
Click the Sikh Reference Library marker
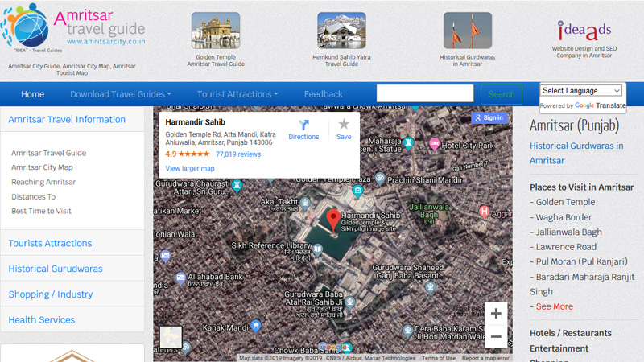pyautogui.click(x=317, y=249)
